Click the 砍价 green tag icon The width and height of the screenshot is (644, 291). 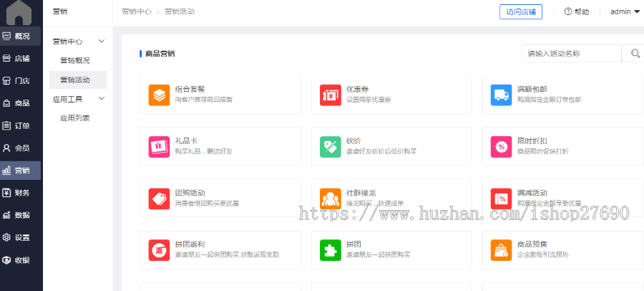(330, 147)
